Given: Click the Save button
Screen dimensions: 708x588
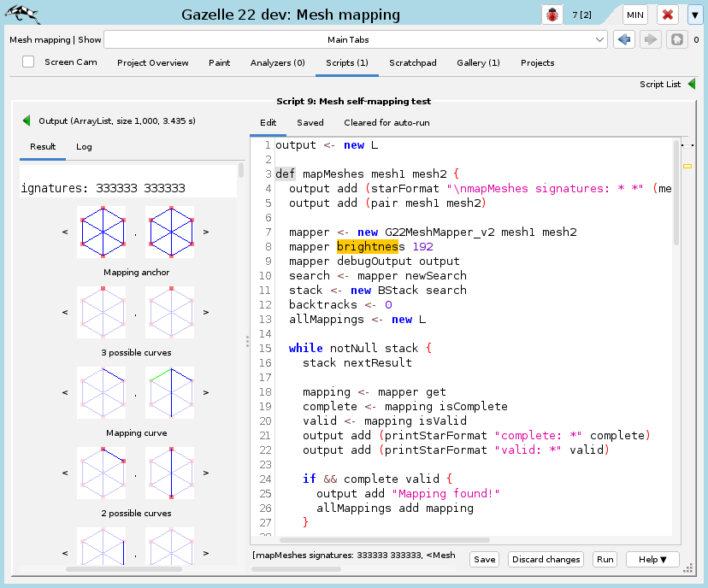Looking at the screenshot, I should [485, 559].
